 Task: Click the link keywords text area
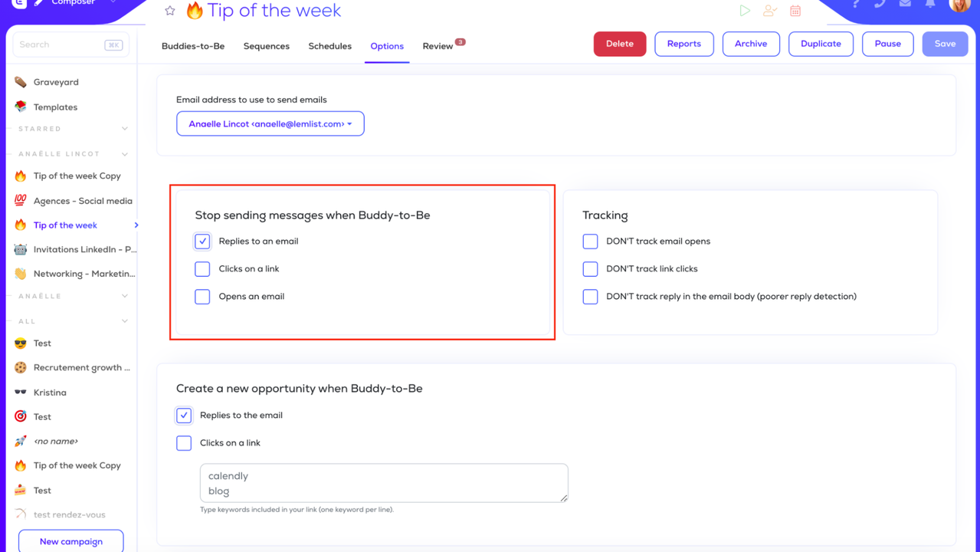[x=384, y=483]
